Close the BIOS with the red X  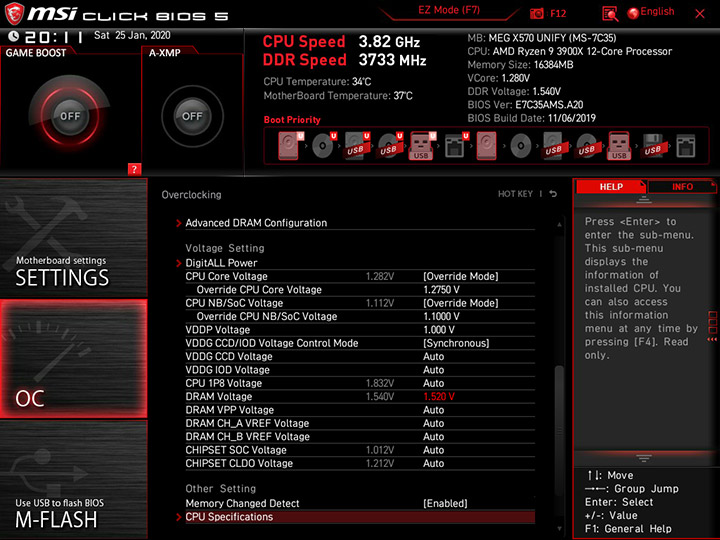pos(700,14)
